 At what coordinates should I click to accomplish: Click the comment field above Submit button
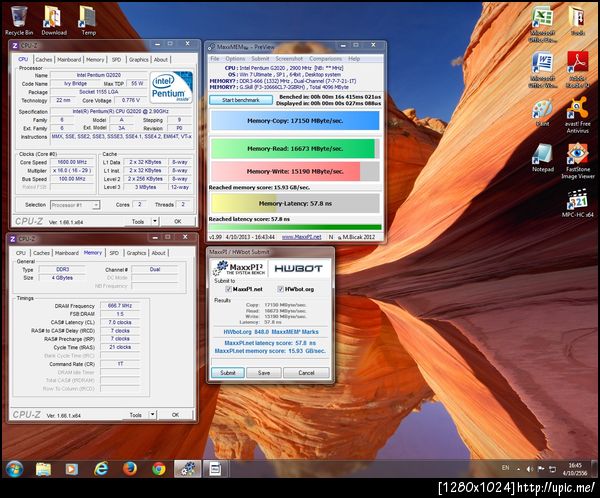click(x=270, y=362)
